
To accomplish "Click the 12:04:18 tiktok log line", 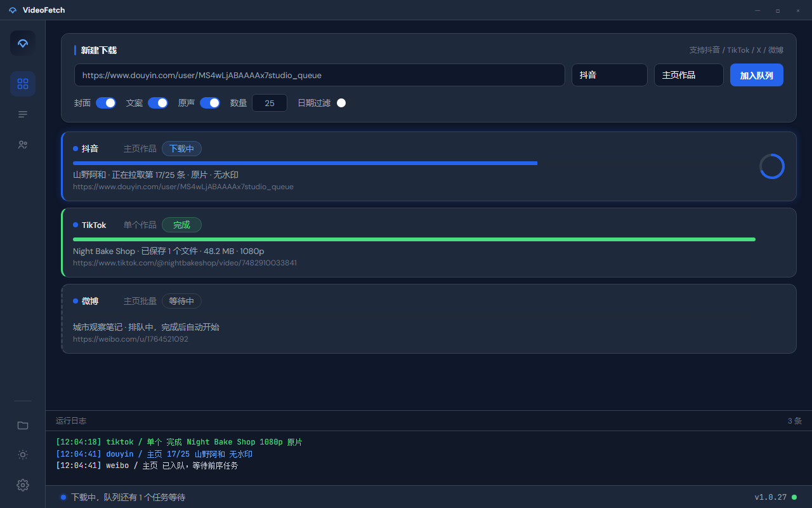I will tap(179, 442).
